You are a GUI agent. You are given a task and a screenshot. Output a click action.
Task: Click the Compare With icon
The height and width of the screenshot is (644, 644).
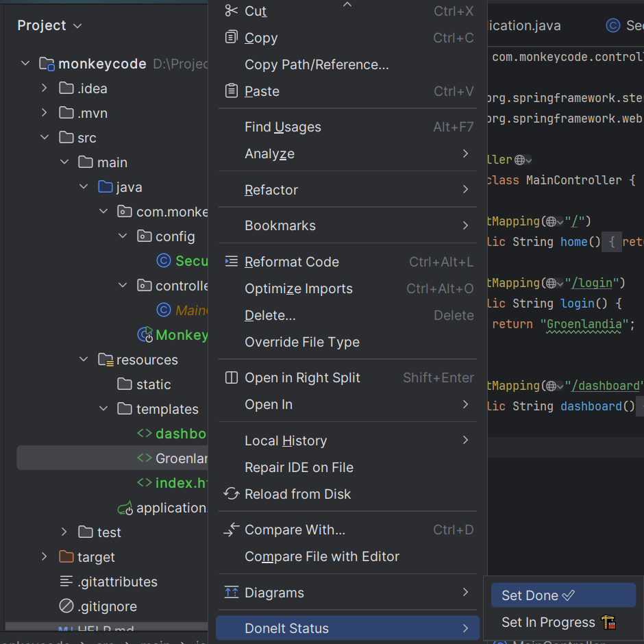231,530
